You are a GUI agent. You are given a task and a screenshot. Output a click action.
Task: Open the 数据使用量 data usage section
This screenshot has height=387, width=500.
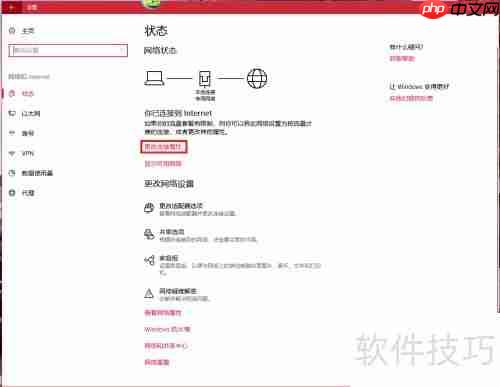31,173
